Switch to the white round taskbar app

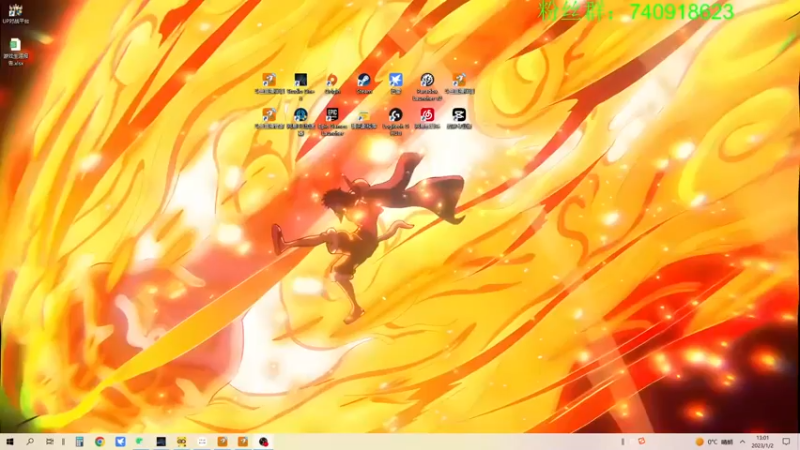tap(202, 442)
